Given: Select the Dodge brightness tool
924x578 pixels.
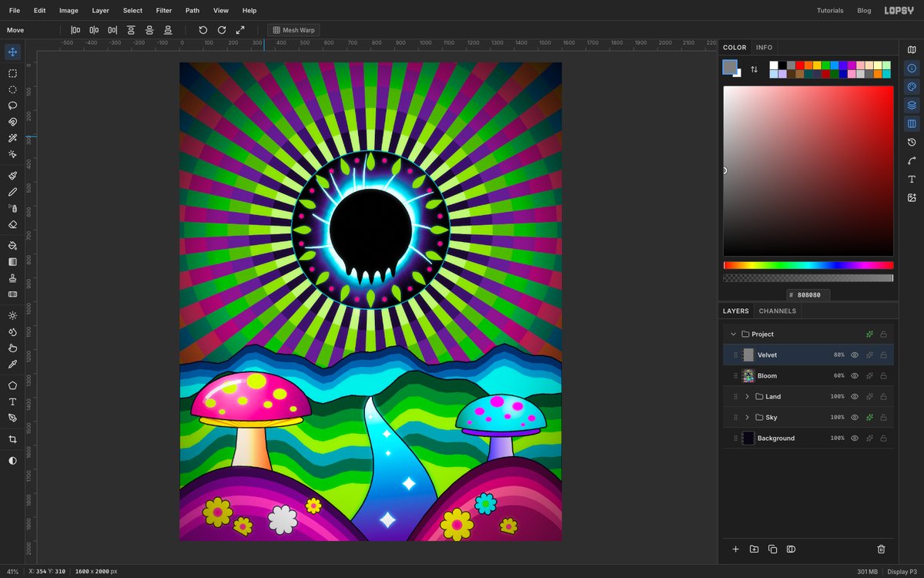Looking at the screenshot, I should coord(12,315).
